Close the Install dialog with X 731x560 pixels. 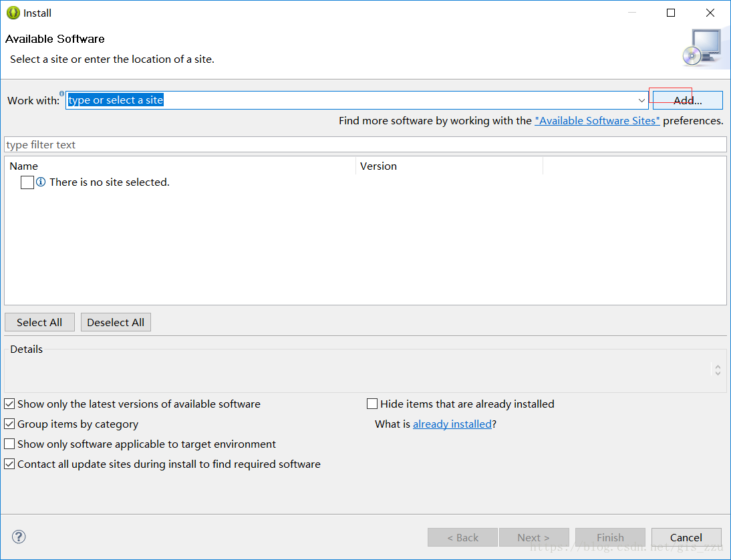click(710, 13)
